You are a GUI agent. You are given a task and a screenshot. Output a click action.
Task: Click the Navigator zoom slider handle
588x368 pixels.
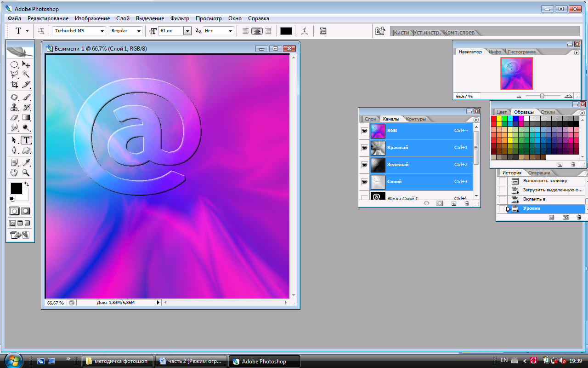tap(542, 96)
